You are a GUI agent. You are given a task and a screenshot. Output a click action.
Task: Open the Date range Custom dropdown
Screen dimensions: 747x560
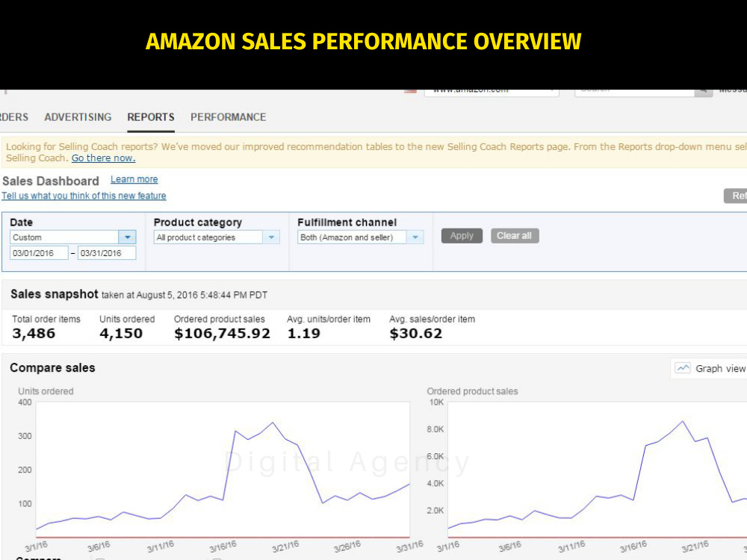click(x=73, y=237)
